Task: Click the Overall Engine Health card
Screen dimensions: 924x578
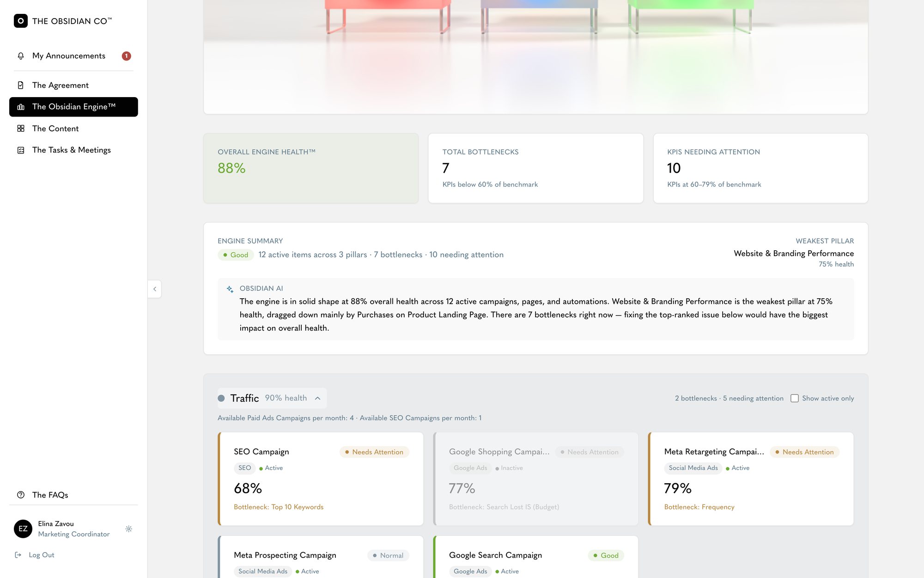Action: click(311, 168)
